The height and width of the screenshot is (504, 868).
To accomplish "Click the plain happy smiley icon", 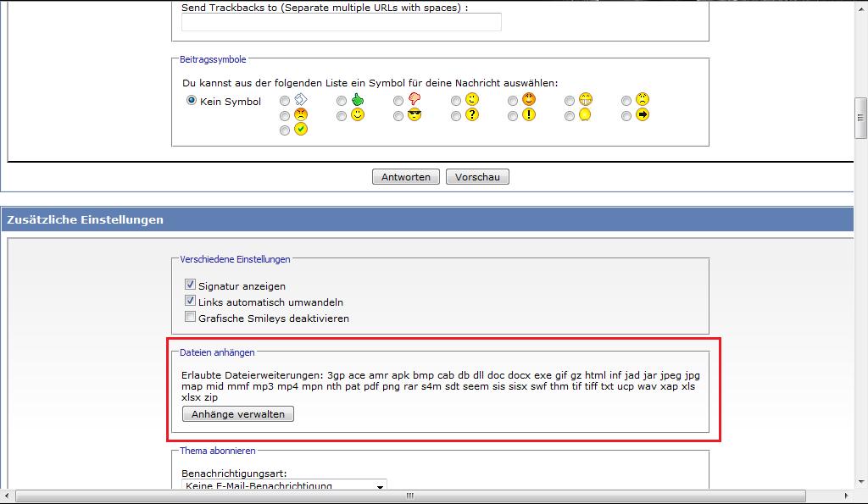I will pos(358,115).
